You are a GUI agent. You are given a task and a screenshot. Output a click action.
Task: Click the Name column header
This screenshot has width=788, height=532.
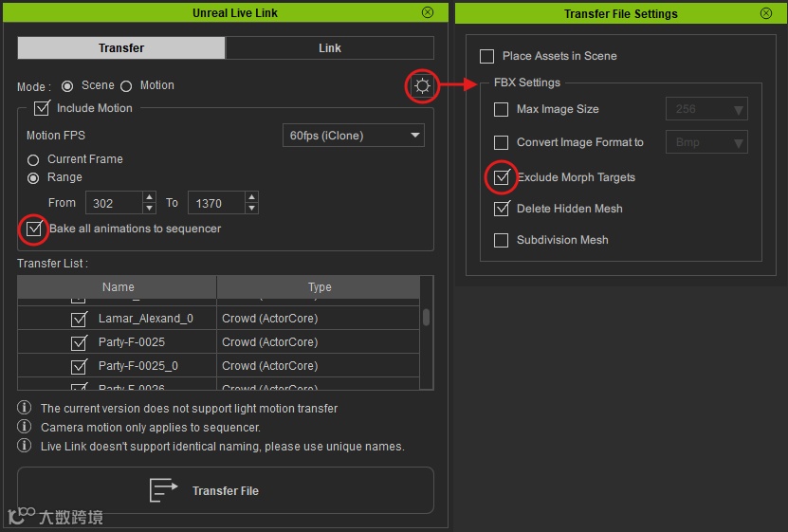117,286
